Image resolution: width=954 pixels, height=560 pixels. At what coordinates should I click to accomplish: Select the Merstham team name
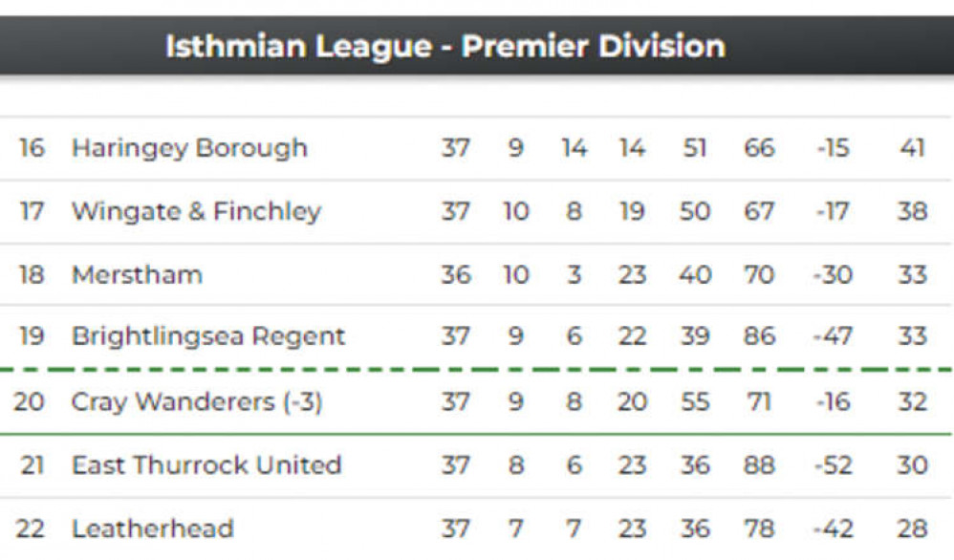[x=137, y=275]
